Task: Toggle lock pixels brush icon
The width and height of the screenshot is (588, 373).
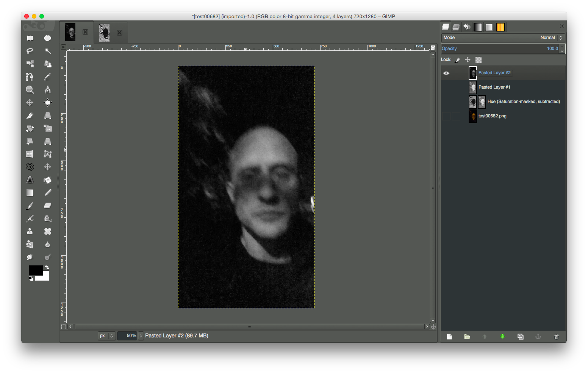Action: (458, 60)
